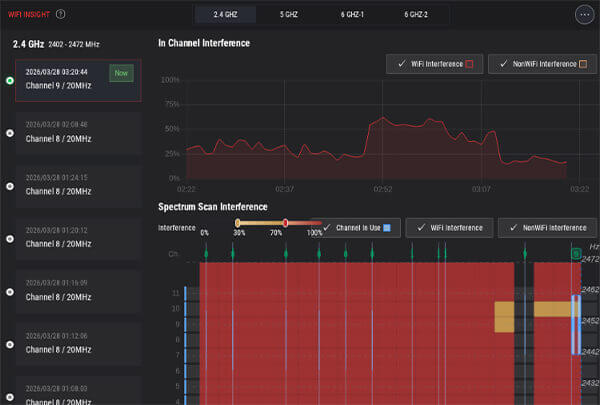
Task: Select radio button for 01:12:06 entry
Action: (10, 345)
